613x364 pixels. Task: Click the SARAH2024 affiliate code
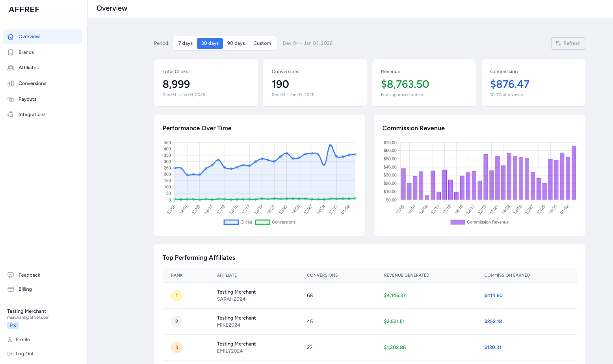click(x=231, y=299)
